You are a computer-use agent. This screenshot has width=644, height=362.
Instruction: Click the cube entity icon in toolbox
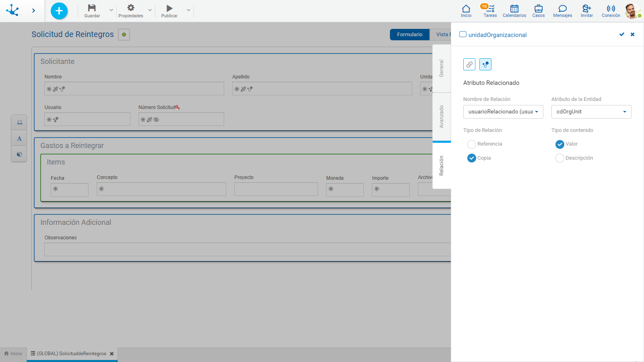point(19,154)
